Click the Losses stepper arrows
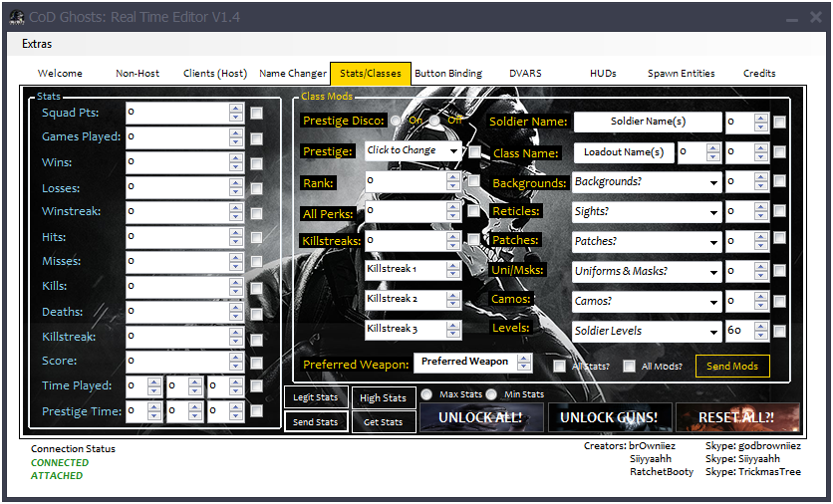Viewport: 833px width, 504px height. click(x=236, y=187)
